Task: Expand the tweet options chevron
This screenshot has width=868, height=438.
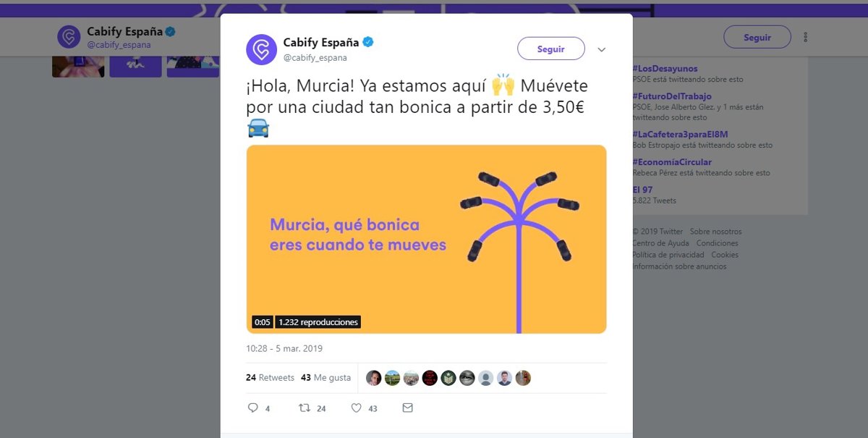Action: [601, 49]
